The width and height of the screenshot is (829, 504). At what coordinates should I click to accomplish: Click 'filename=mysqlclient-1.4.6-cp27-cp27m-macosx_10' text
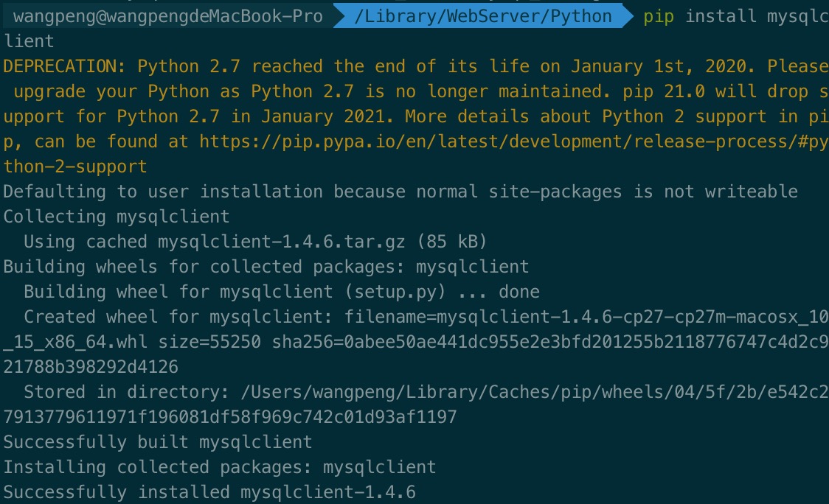586,316
